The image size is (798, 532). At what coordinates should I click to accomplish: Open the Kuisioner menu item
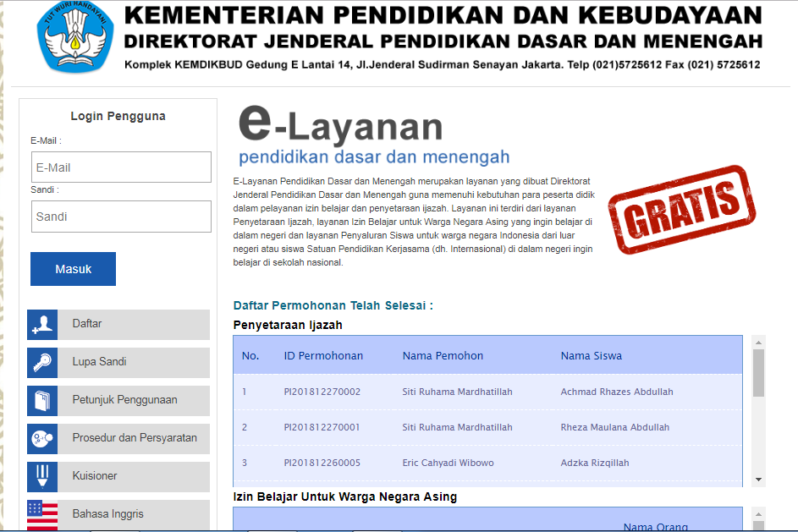(118, 477)
